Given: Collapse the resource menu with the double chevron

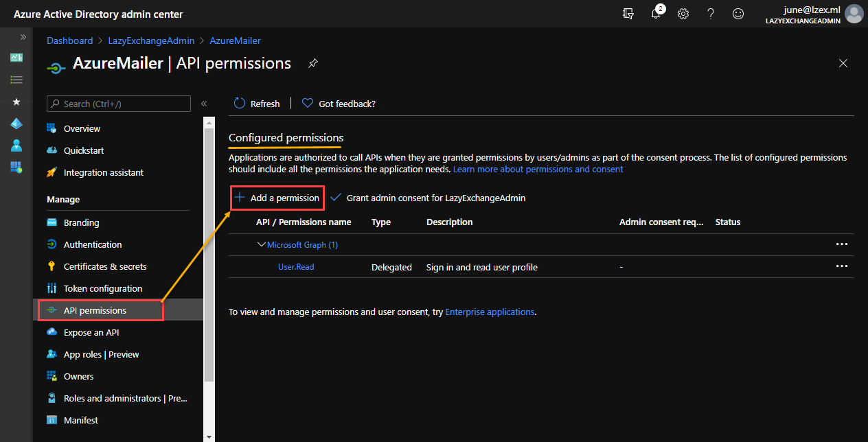Looking at the screenshot, I should point(204,104).
